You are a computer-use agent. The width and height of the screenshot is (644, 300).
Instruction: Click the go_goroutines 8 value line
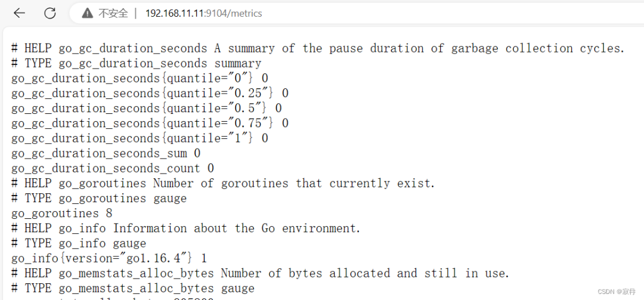pos(62,214)
